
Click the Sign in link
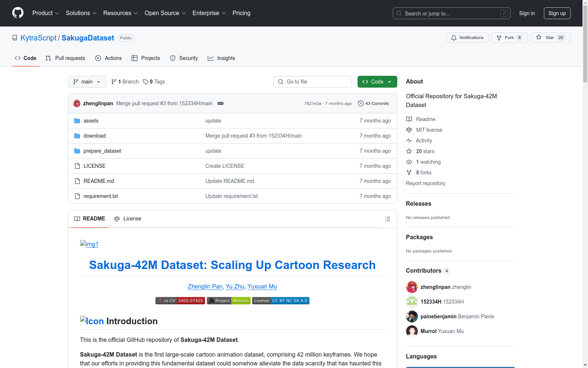coord(527,13)
